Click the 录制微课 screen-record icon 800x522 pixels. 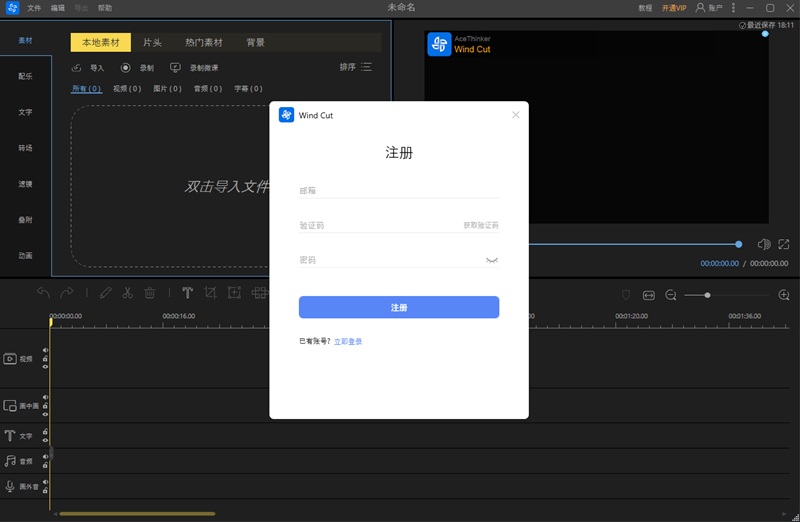click(175, 68)
